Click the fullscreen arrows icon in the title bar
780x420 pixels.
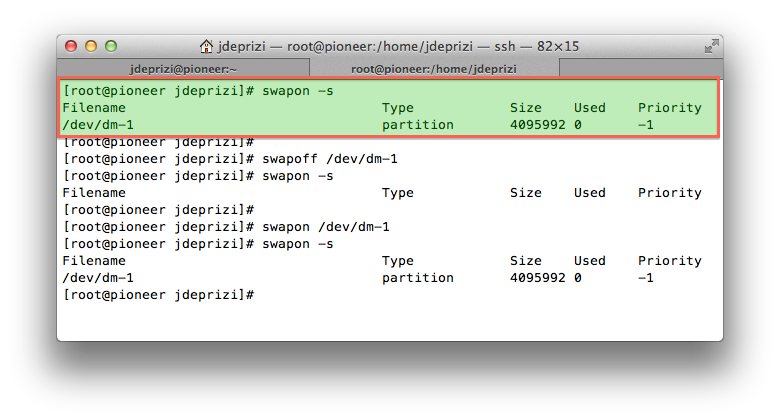click(x=712, y=46)
